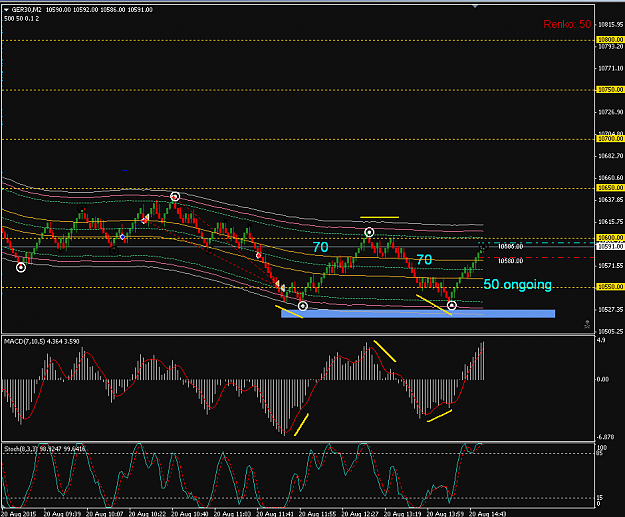This screenshot has height=517, width=625.
Task: Select the yellow line at the deepest MACD trough
Action: pyautogui.click(x=301, y=425)
